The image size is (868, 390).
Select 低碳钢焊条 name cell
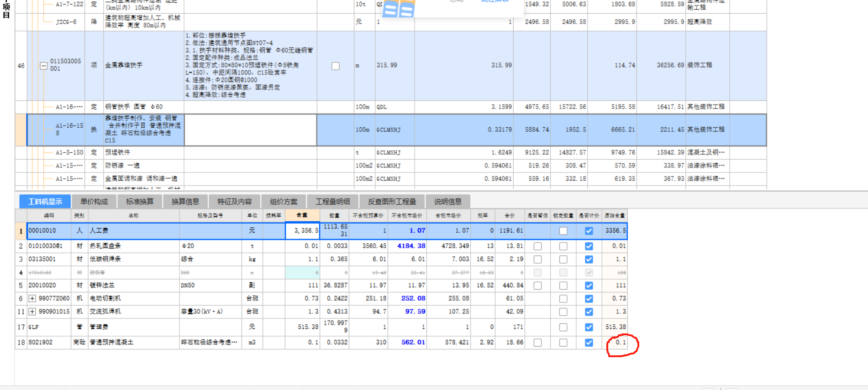point(133,259)
